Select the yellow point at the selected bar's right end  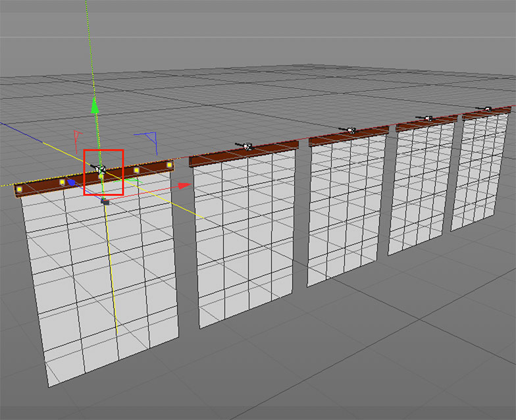click(x=170, y=165)
